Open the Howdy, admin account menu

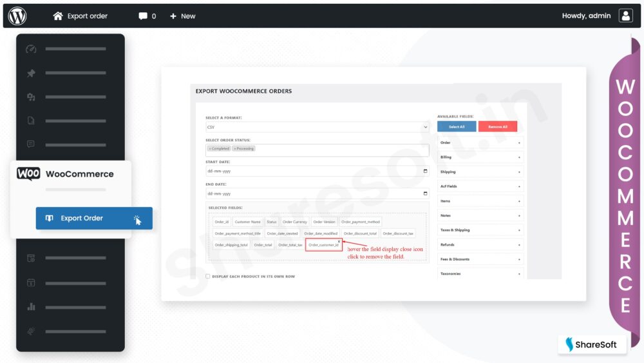(586, 15)
